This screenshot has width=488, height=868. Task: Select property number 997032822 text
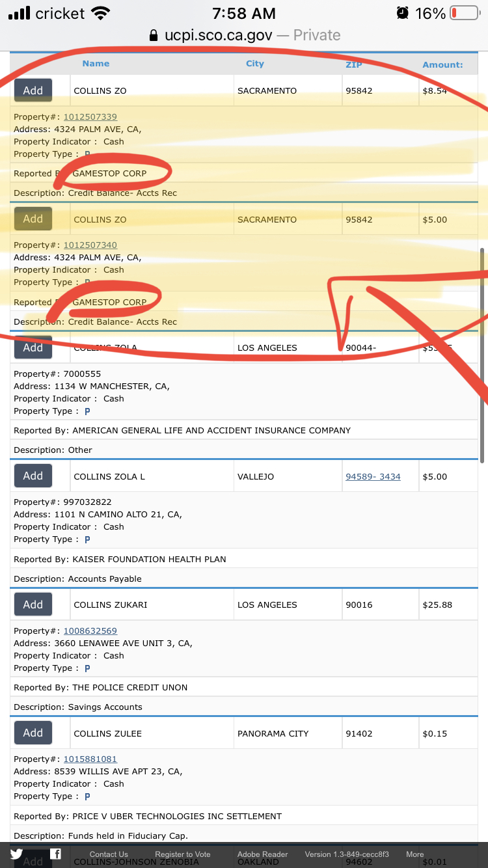(88, 502)
